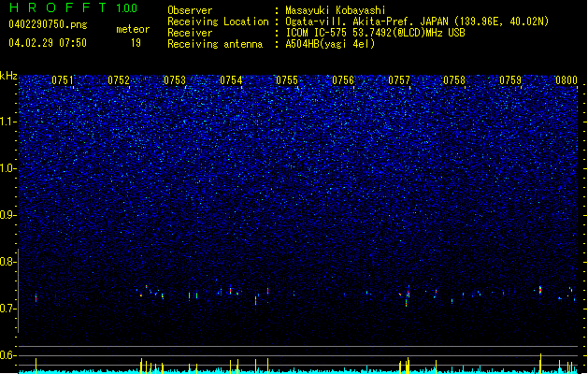Select the observer name Masayuki Kobayashi

pyautogui.click(x=336, y=10)
